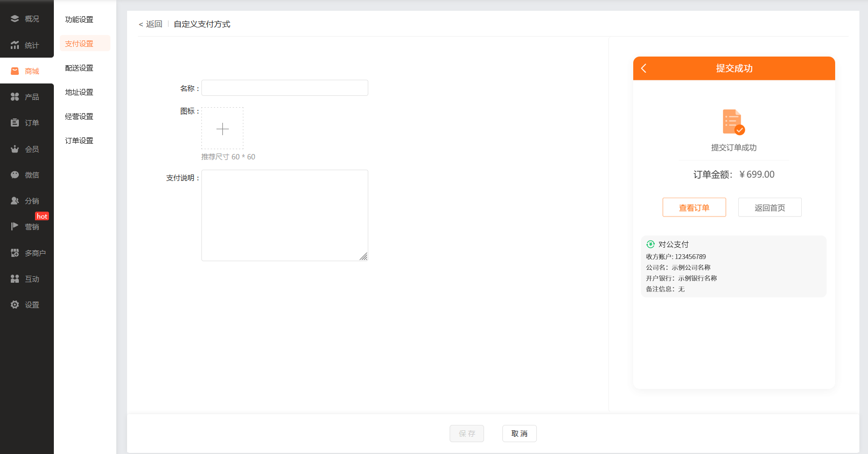The height and width of the screenshot is (454, 868).
Task: Open the 多商户 multi-merchant icon
Action: (x=15, y=253)
